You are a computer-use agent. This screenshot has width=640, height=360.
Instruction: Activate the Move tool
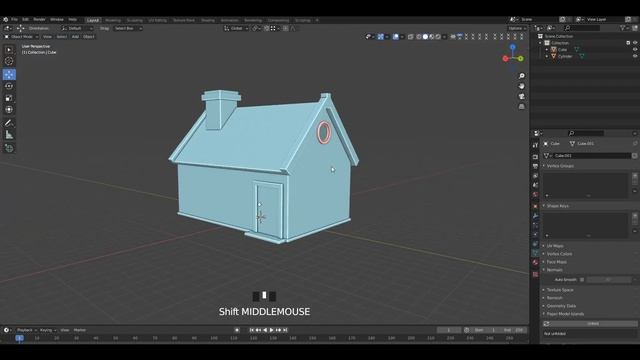[9, 74]
